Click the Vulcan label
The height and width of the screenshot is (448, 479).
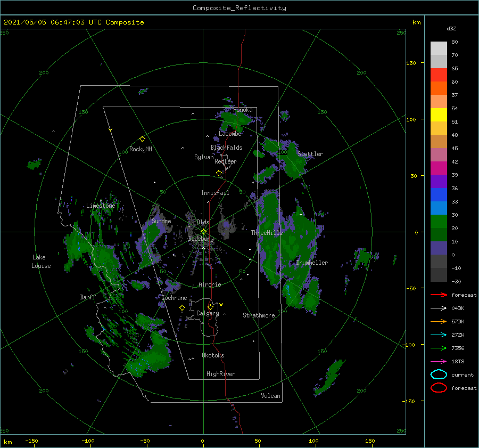(x=270, y=396)
